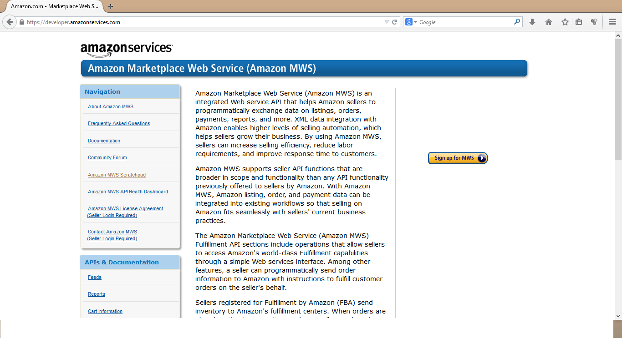This screenshot has height=364, width=622.
Task: Click the Amazon Services logo
Action: [x=126, y=47]
